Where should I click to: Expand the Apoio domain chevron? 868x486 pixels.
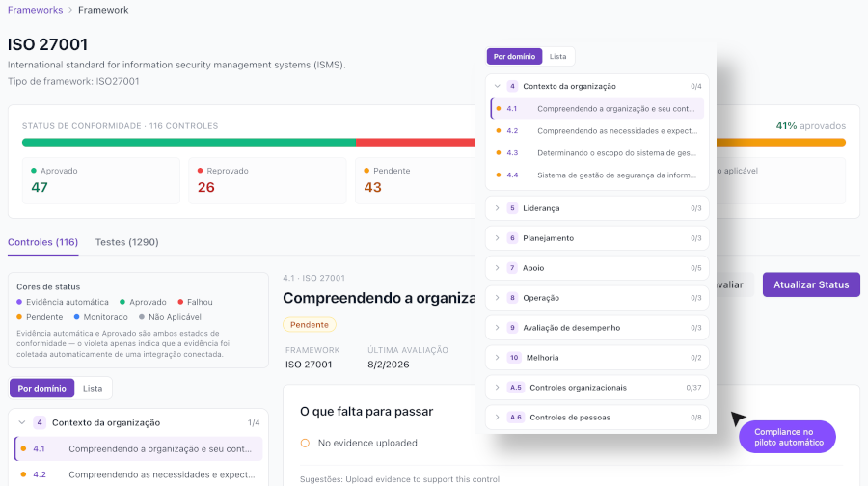(497, 268)
